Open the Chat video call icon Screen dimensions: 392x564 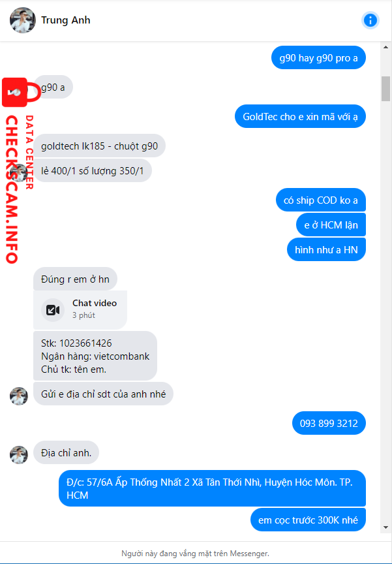[52, 309]
